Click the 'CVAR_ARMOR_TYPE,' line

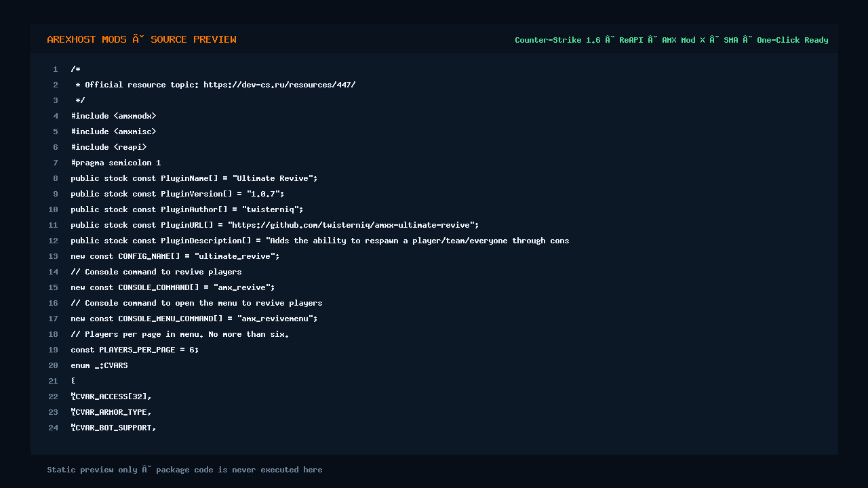click(x=111, y=412)
